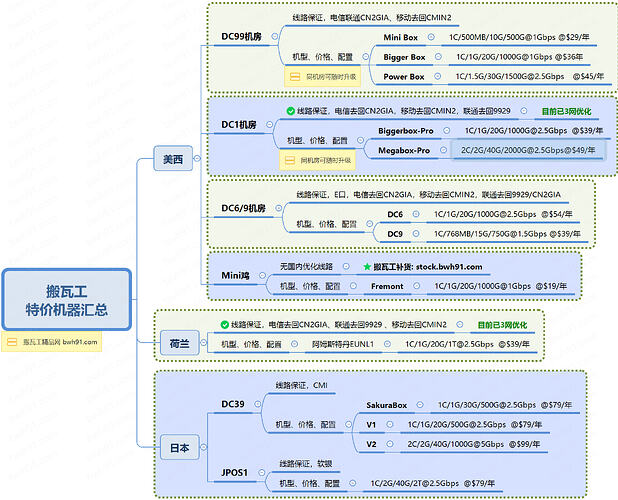618x500 pixels.
Task: Collapse the DC99机房 branch
Action: pos(275,36)
